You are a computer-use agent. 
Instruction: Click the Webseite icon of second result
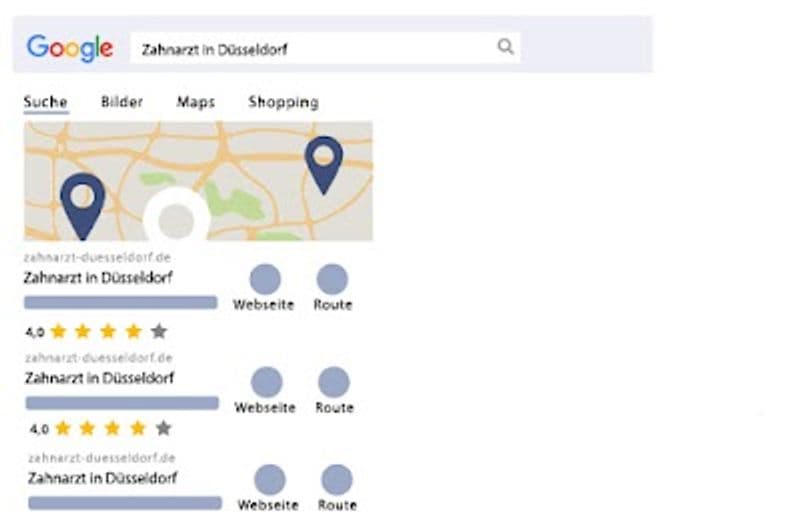266,382
